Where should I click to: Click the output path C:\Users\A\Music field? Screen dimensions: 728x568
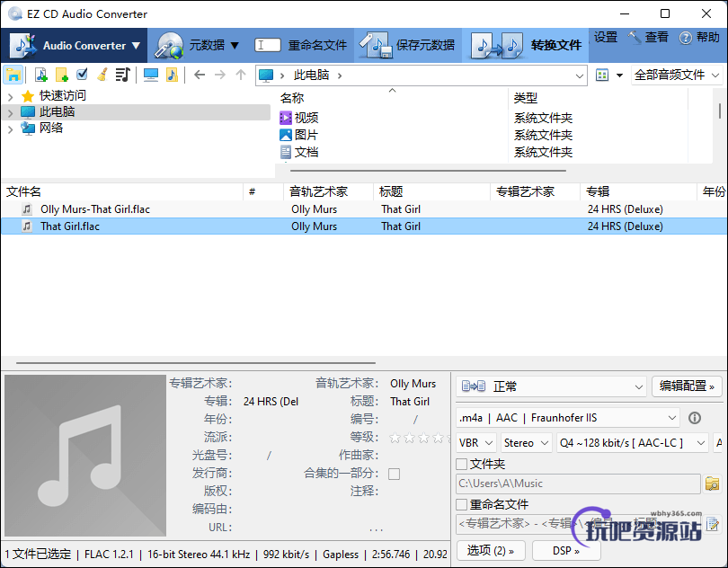578,484
